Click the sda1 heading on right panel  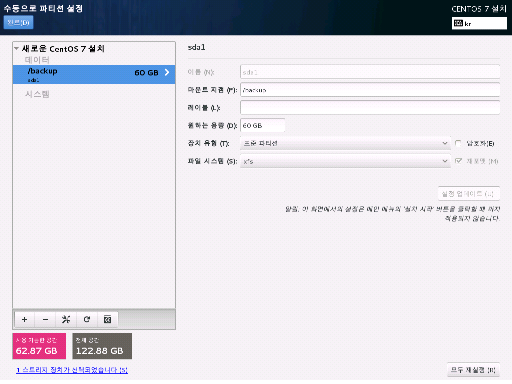197,47
